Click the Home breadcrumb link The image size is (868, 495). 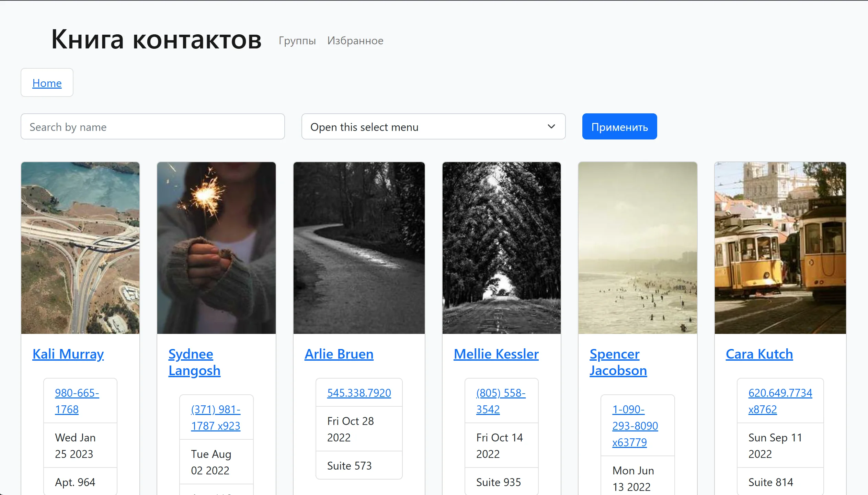coord(47,83)
